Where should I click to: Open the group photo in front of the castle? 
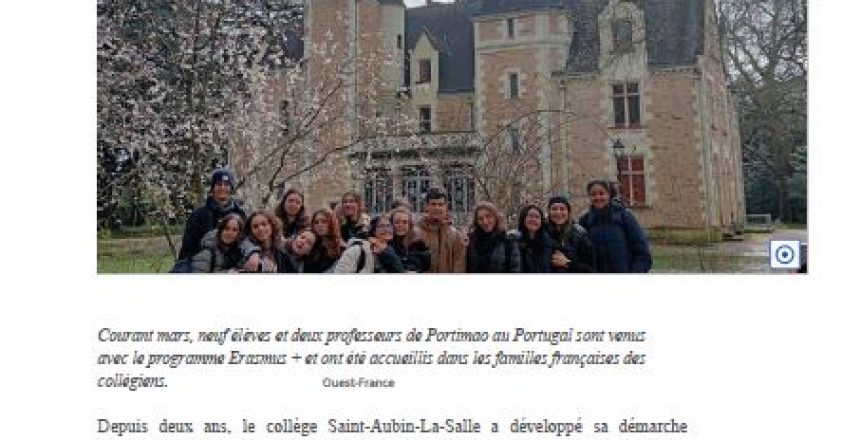[x=452, y=137]
